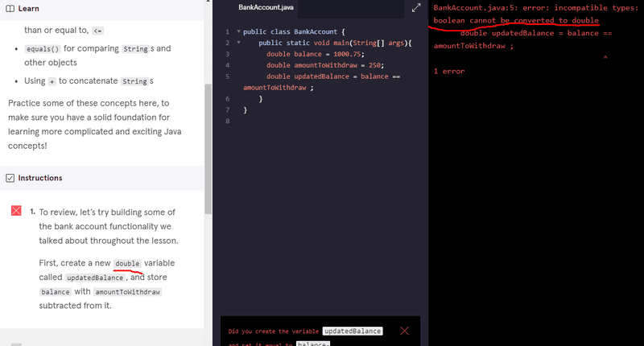Click line number 7 in gutter
The width and height of the screenshot is (644, 346).
228,109
